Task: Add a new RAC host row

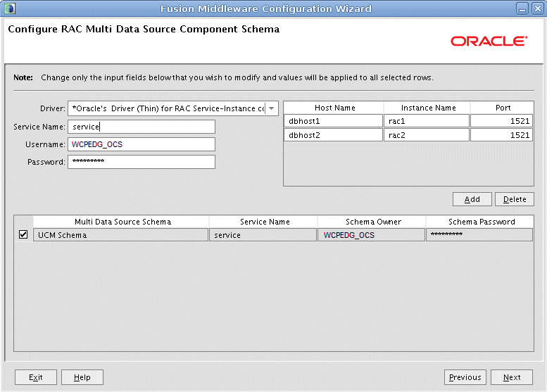Action: click(x=472, y=199)
